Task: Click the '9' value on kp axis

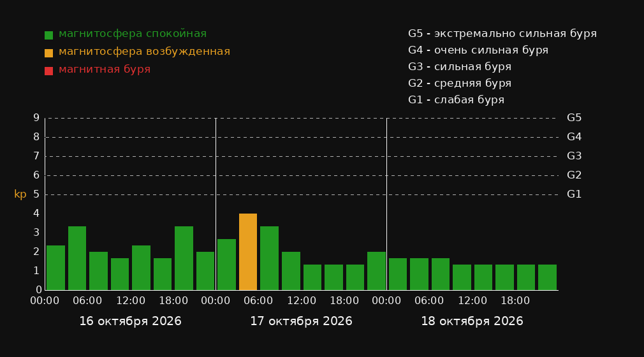Action: click(36, 118)
